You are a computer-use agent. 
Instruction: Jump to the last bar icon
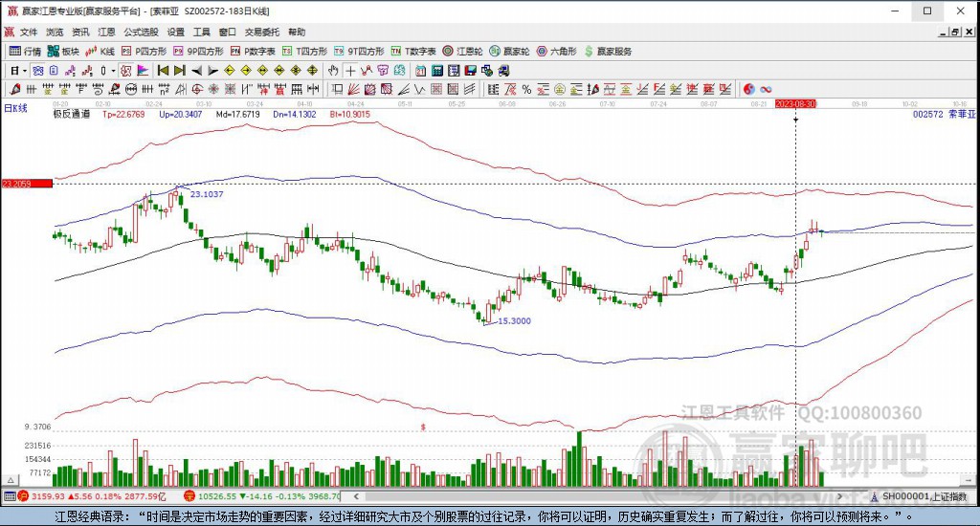pyautogui.click(x=179, y=71)
